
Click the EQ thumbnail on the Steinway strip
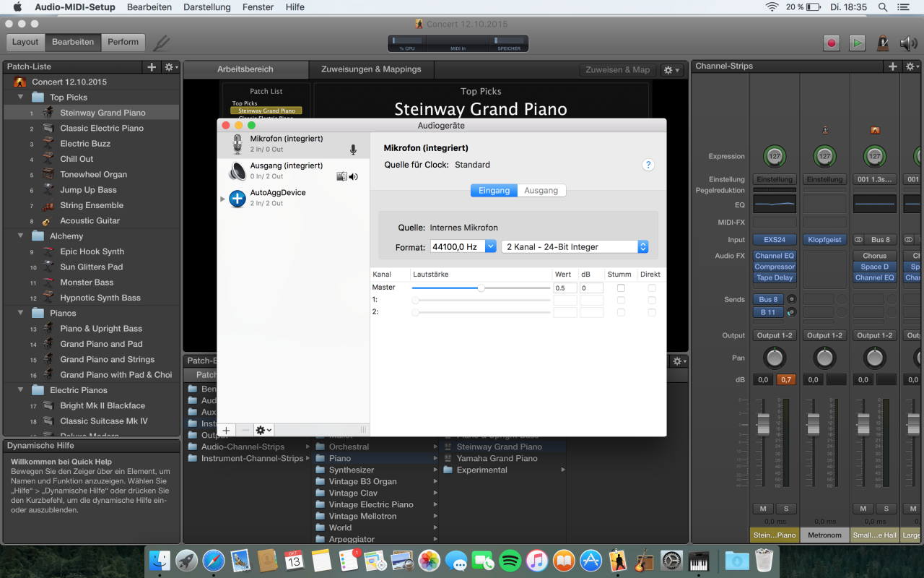(x=774, y=204)
